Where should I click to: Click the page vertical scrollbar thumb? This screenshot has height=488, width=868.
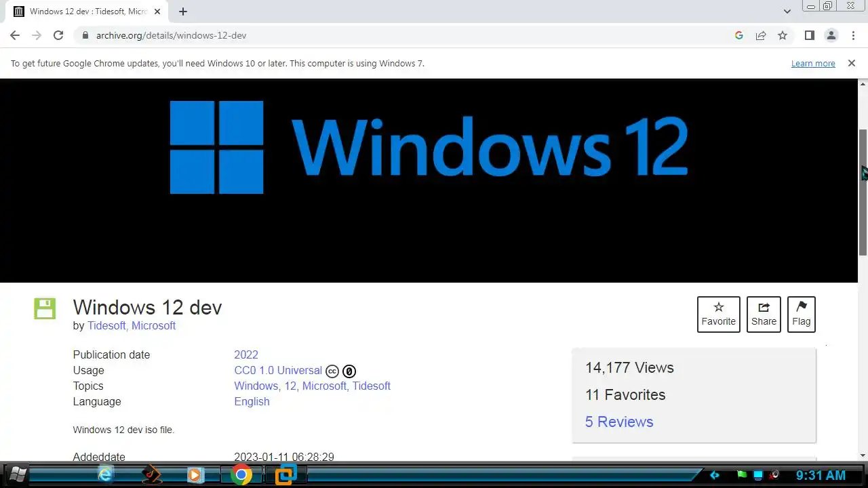[863, 192]
